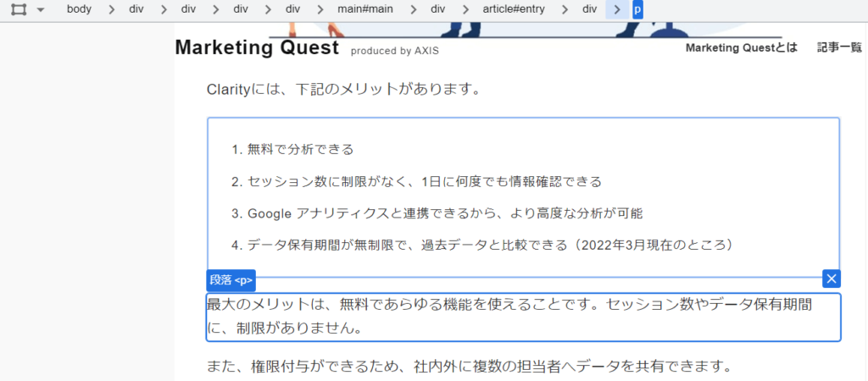Click the selected paragraph '最大のメリットは、無料で…'
The image size is (868, 381).
pos(523,317)
